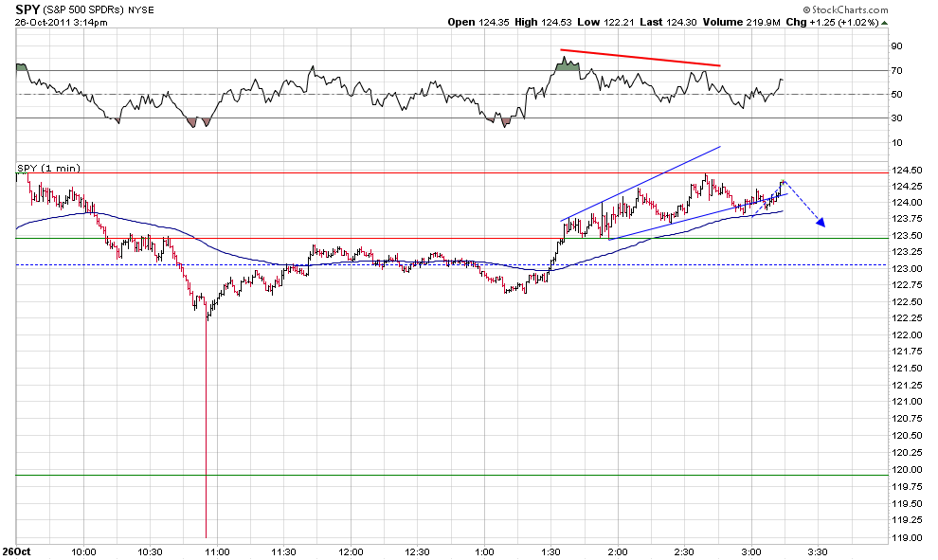The width and height of the screenshot is (938, 560).
Task: Click the 123.00 price axis label
Action: [907, 269]
